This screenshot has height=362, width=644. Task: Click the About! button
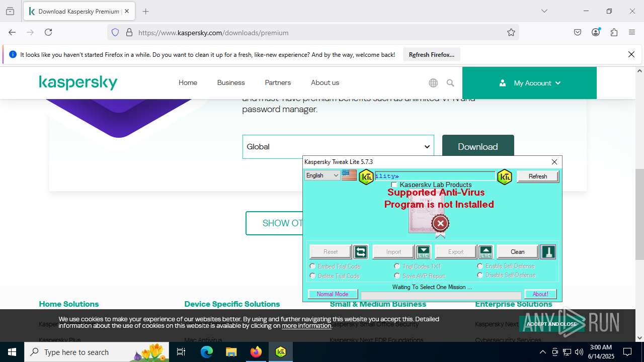[x=540, y=294]
